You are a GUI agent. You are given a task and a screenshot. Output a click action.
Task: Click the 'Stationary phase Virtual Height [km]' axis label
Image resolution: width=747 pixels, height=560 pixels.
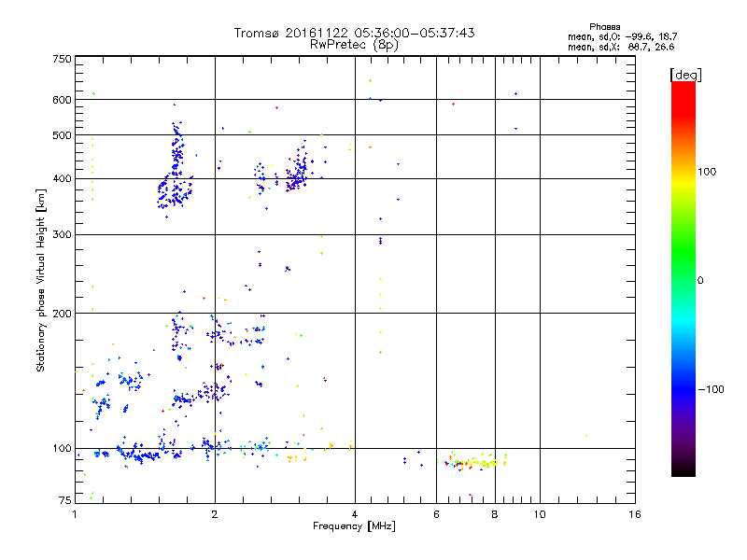(41, 280)
